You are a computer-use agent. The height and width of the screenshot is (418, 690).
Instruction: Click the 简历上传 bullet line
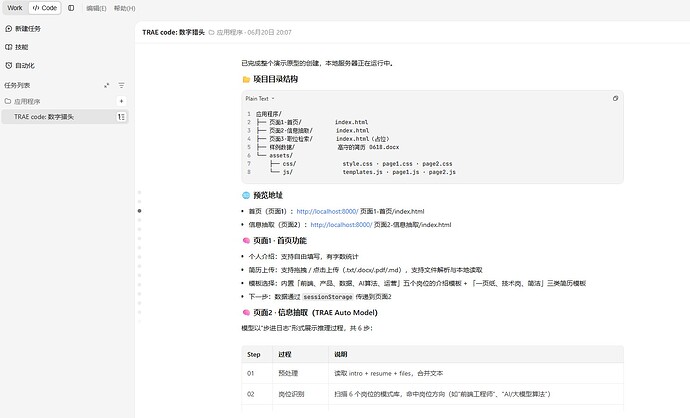click(x=365, y=270)
